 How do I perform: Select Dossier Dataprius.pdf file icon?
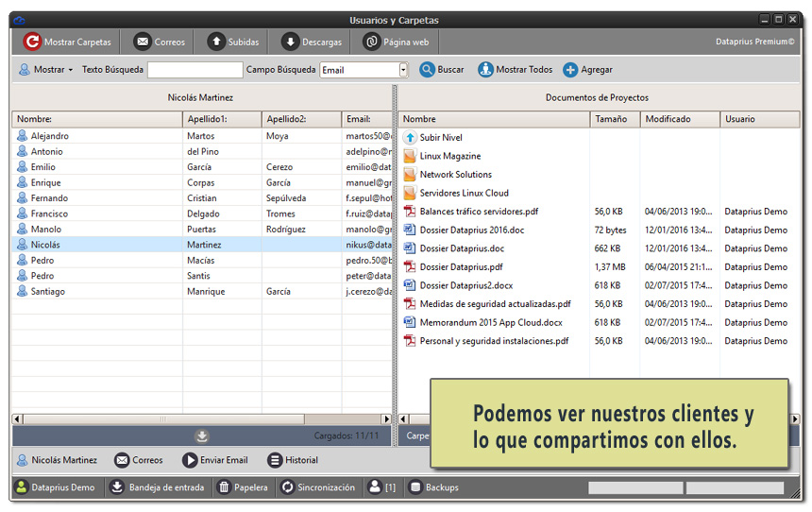coord(410,267)
